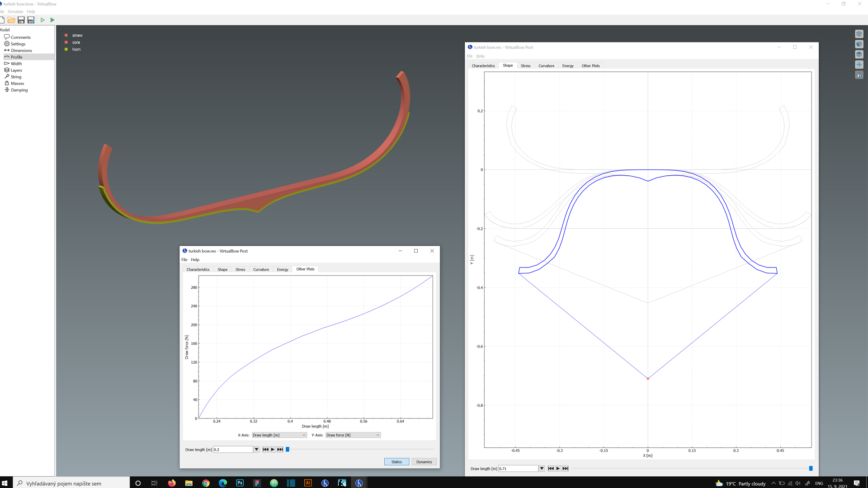Click the Statics button
Image resolution: width=868 pixels, height=488 pixels.
point(396,462)
